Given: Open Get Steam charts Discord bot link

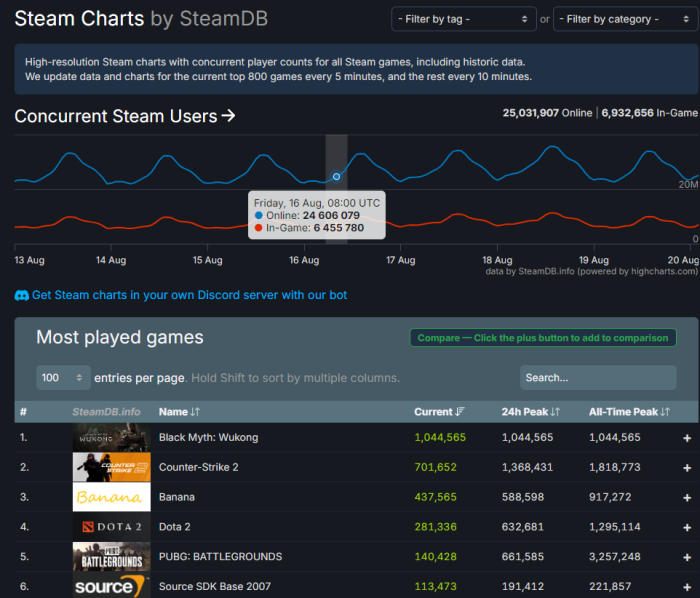Looking at the screenshot, I should pos(189,295).
